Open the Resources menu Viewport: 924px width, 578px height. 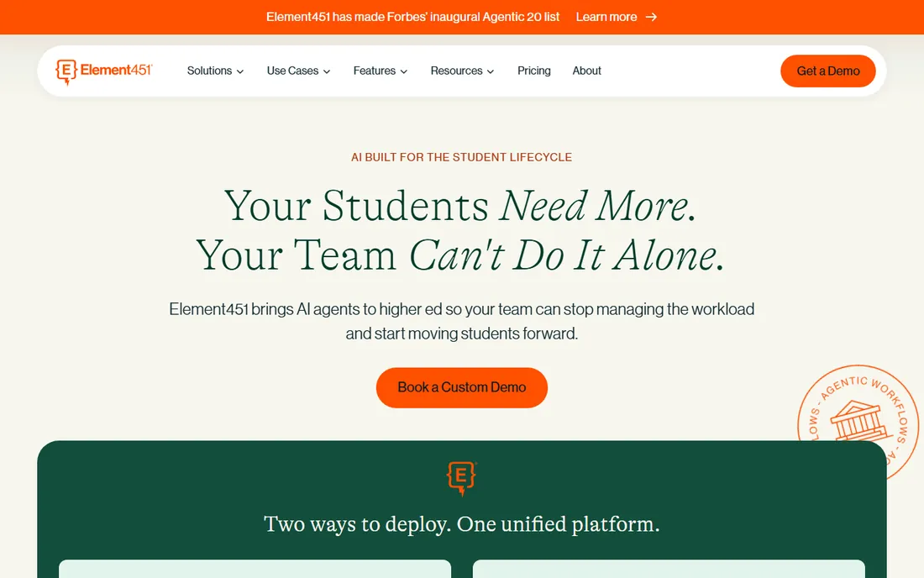462,71
